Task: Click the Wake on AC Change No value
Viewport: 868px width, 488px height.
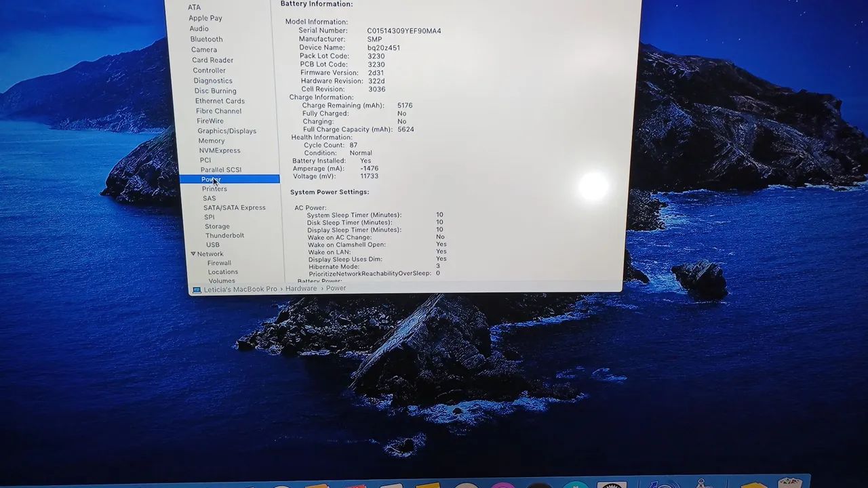Action: (440, 237)
